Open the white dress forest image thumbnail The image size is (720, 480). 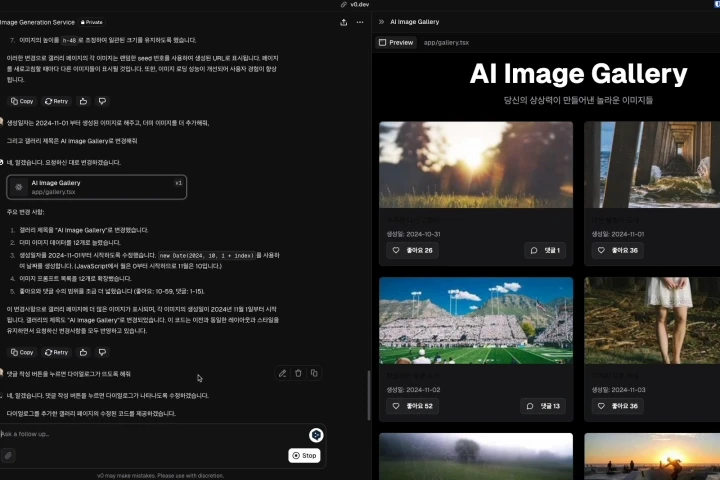pyautogui.click(x=652, y=320)
